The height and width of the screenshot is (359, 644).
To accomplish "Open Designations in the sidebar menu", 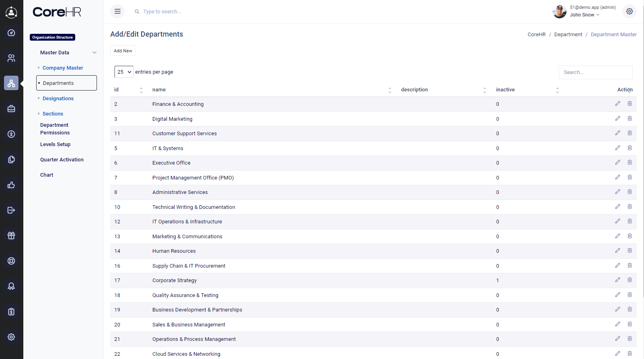I will click(58, 99).
